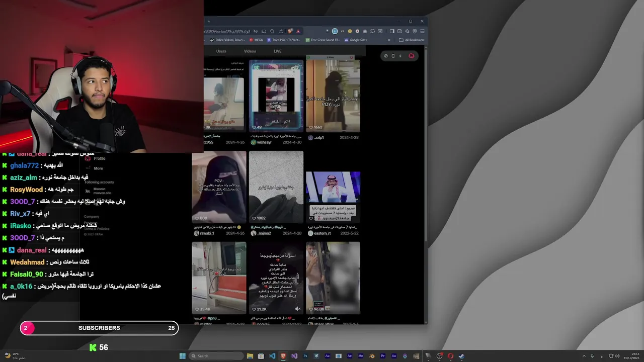Open Brave browser from the taskbar
The height and width of the screenshot is (362, 644).
click(283, 356)
